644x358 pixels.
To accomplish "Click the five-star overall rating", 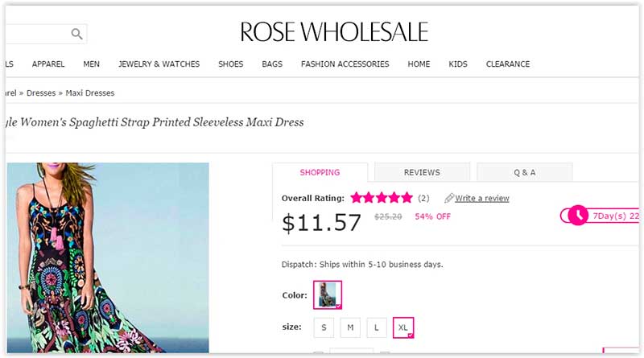I will click(382, 198).
